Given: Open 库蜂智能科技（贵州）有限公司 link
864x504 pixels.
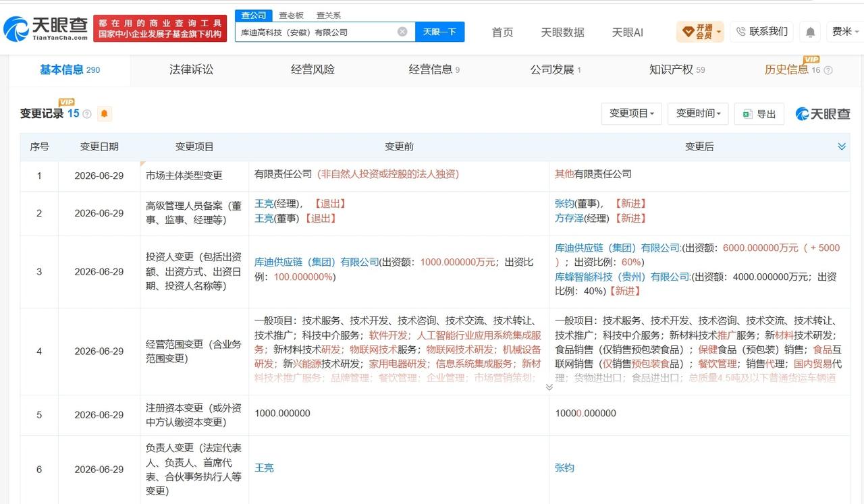Looking at the screenshot, I should click(622, 277).
